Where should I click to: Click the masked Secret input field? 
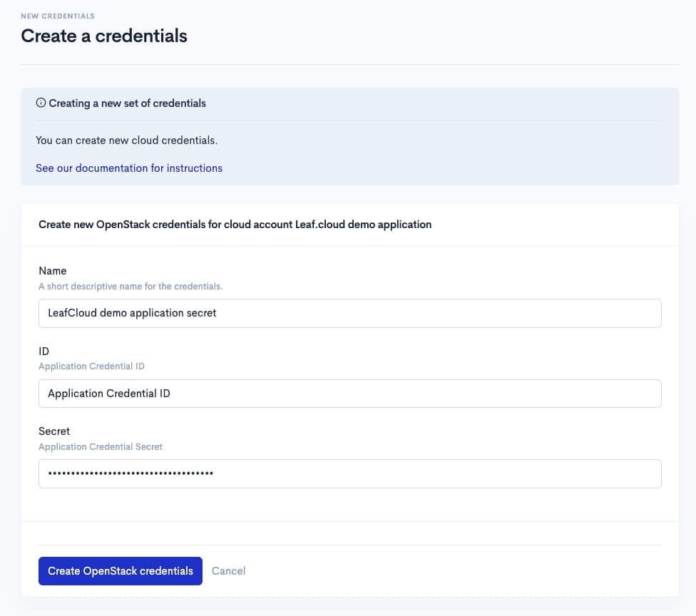[x=349, y=473]
